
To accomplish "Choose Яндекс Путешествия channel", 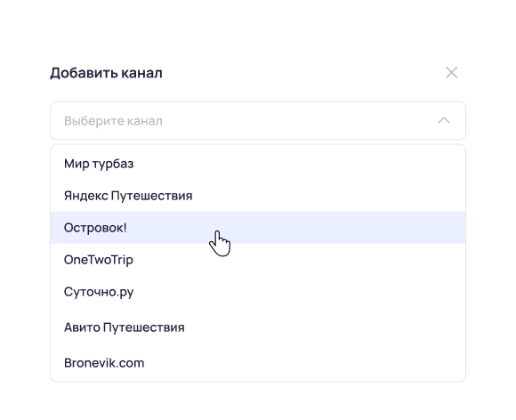I will click(258, 196).
